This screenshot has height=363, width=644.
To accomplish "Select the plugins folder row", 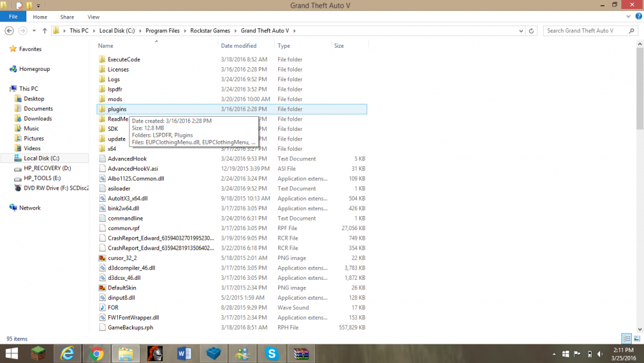I will pyautogui.click(x=232, y=109).
